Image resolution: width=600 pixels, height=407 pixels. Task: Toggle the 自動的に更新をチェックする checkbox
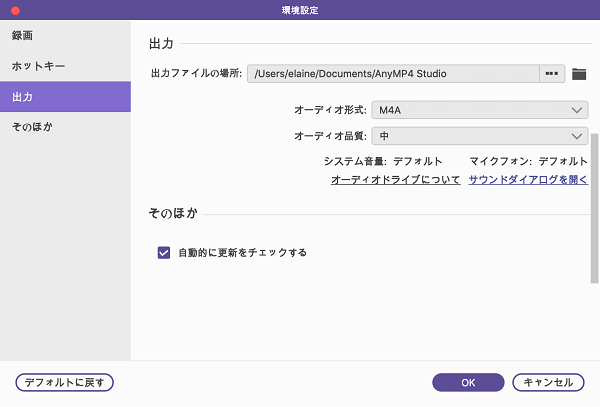(164, 253)
